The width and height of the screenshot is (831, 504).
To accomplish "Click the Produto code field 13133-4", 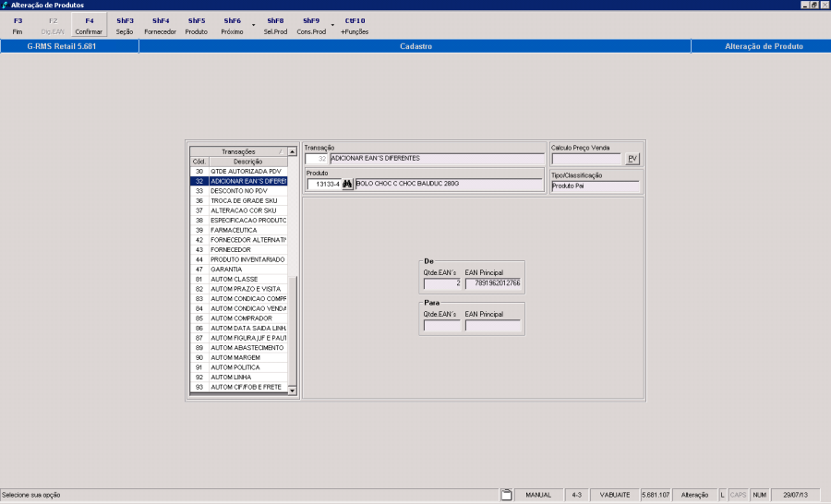I will click(324, 184).
